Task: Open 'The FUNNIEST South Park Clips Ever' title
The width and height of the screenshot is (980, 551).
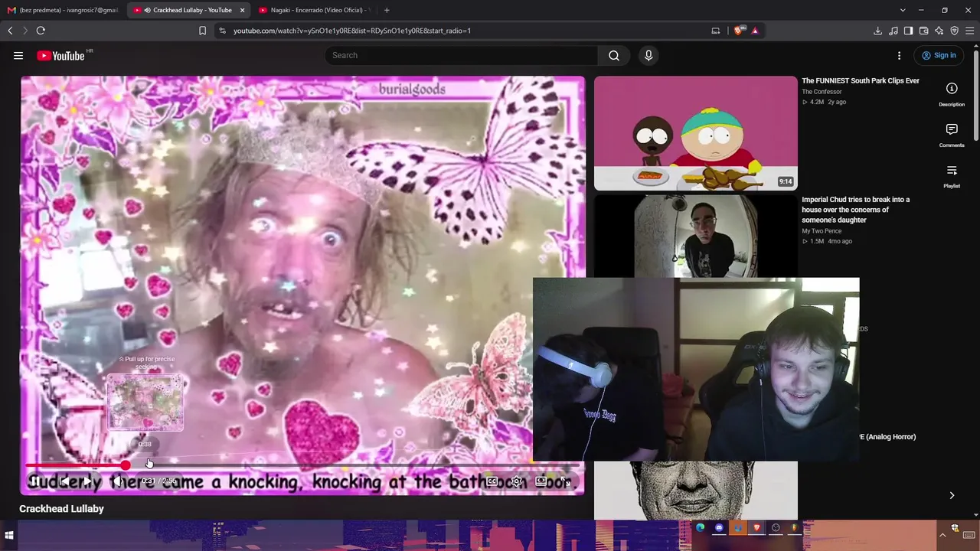Action: pyautogui.click(x=861, y=80)
